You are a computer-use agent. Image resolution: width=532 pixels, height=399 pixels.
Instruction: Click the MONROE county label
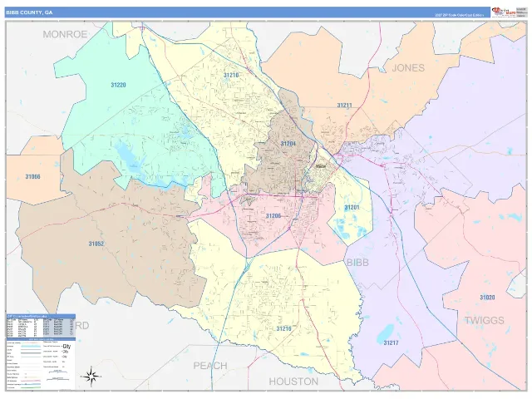click(65, 34)
